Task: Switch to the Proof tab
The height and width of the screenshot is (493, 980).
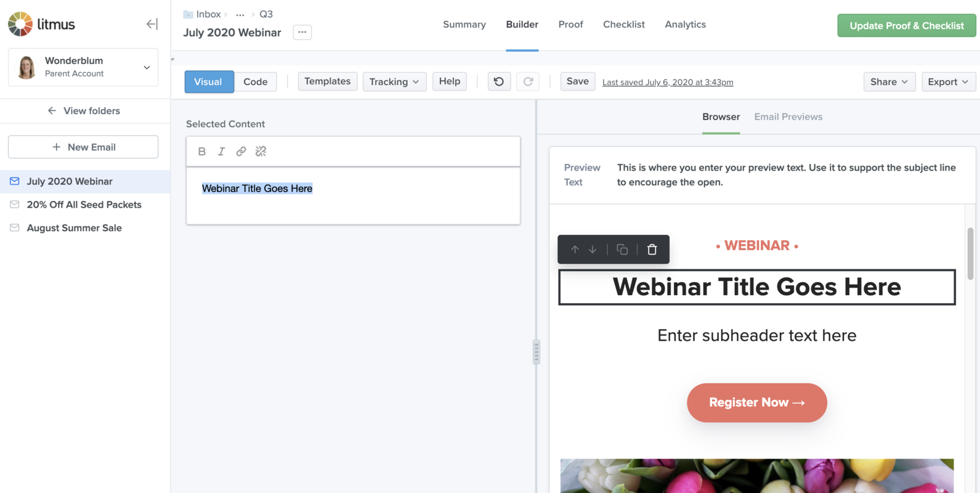Action: (571, 25)
